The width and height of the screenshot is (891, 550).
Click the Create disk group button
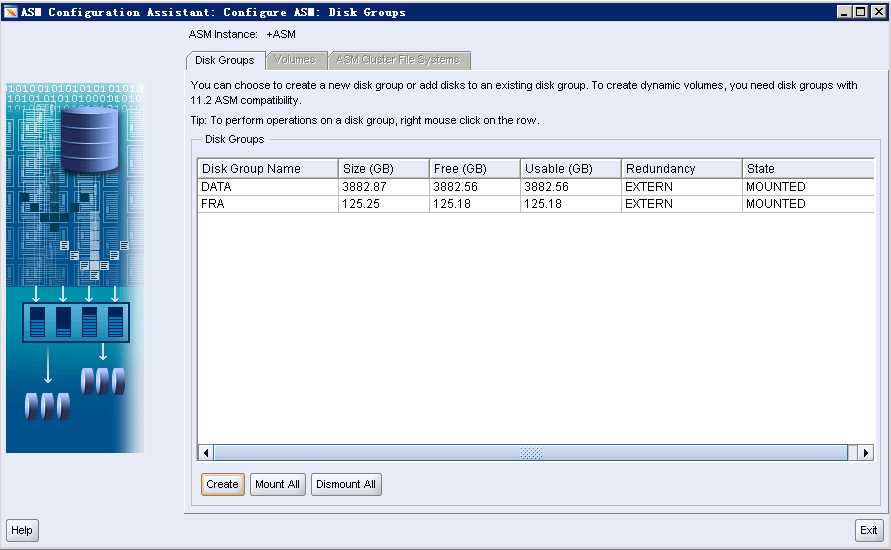pyautogui.click(x=222, y=484)
